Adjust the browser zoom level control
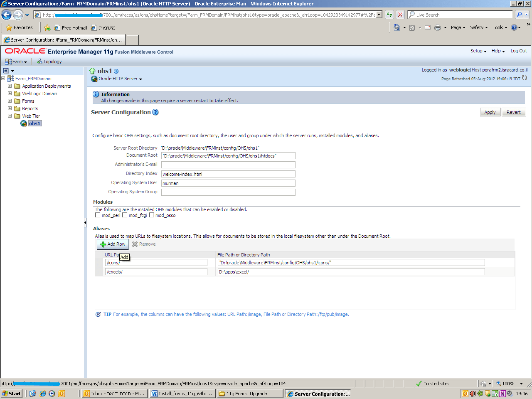 (510, 383)
